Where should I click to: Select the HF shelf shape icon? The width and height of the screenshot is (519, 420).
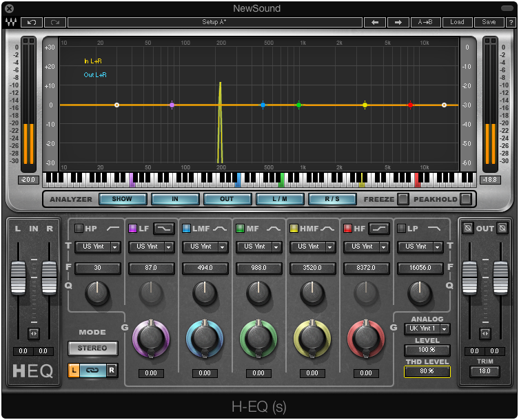(x=379, y=229)
